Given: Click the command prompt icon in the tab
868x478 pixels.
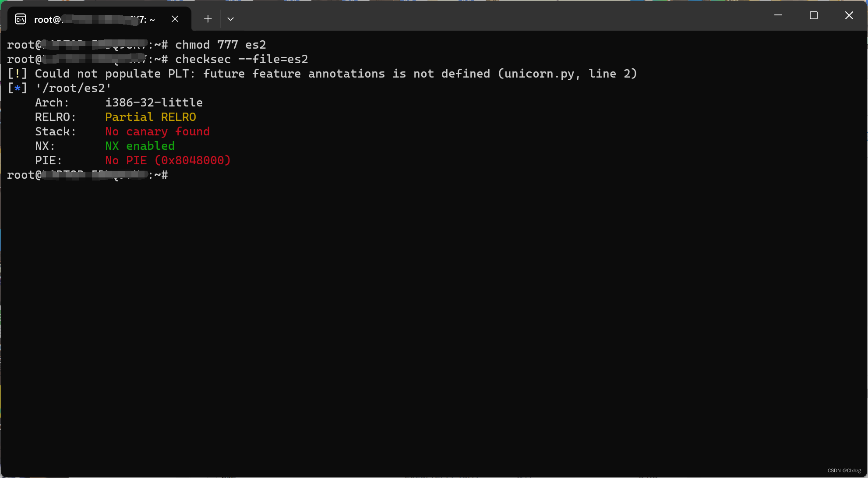Looking at the screenshot, I should [x=20, y=19].
